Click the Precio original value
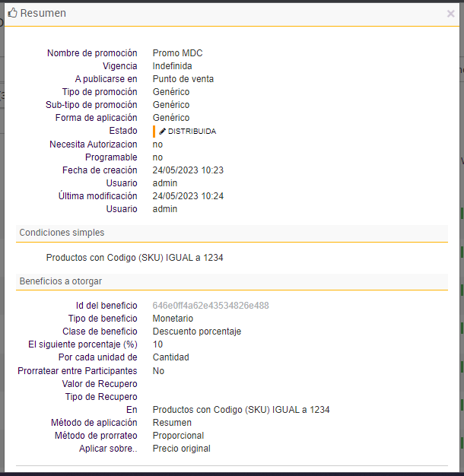Image resolution: width=464 pixels, height=476 pixels. (x=182, y=449)
